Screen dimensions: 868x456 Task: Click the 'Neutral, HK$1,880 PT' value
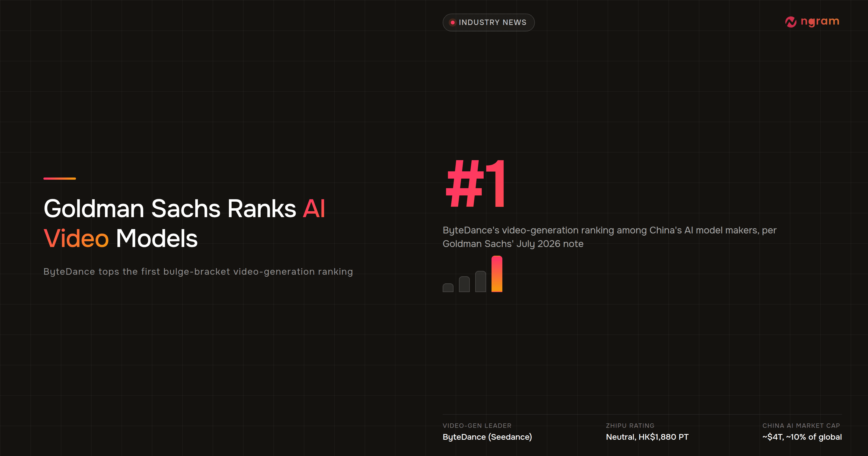647,437
